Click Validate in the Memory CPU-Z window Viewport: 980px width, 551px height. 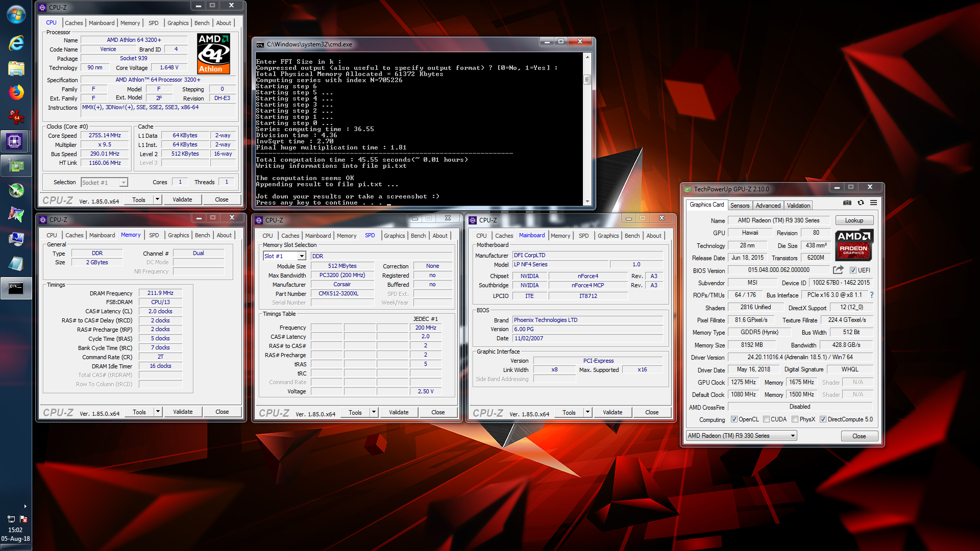click(183, 412)
